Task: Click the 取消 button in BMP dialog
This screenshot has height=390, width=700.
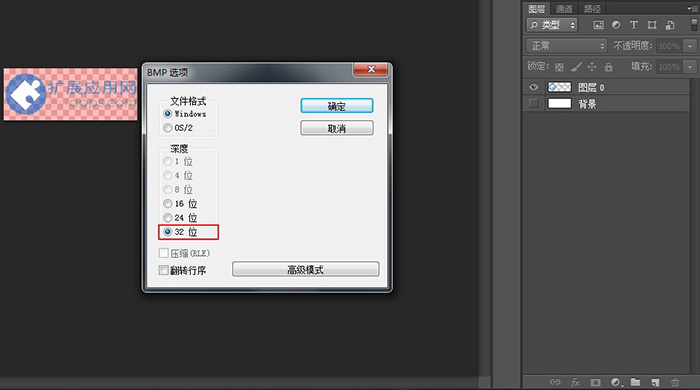Action: coord(337,129)
